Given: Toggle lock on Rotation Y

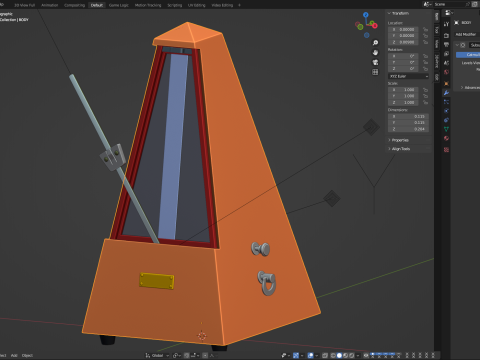Looking at the screenshot, I should pos(425,62).
